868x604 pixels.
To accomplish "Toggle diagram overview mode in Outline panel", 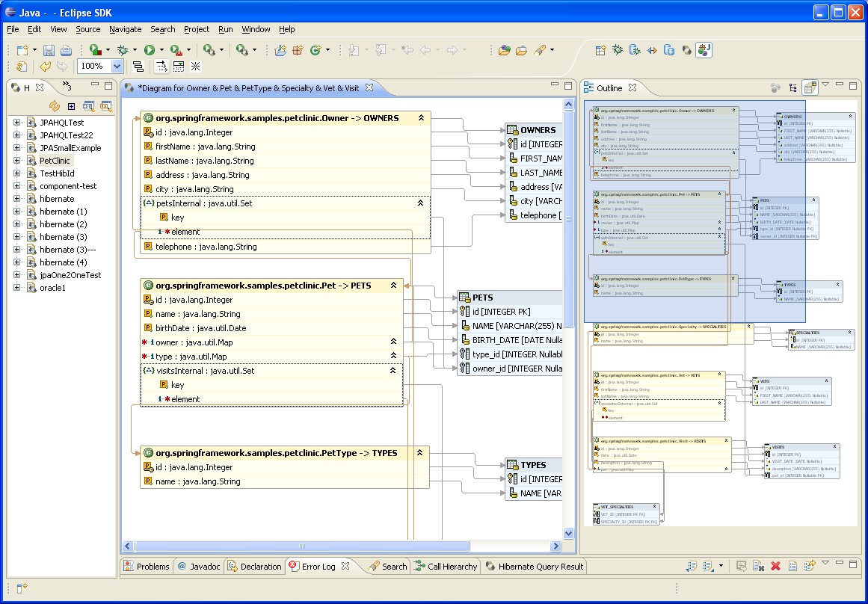I will 810,88.
